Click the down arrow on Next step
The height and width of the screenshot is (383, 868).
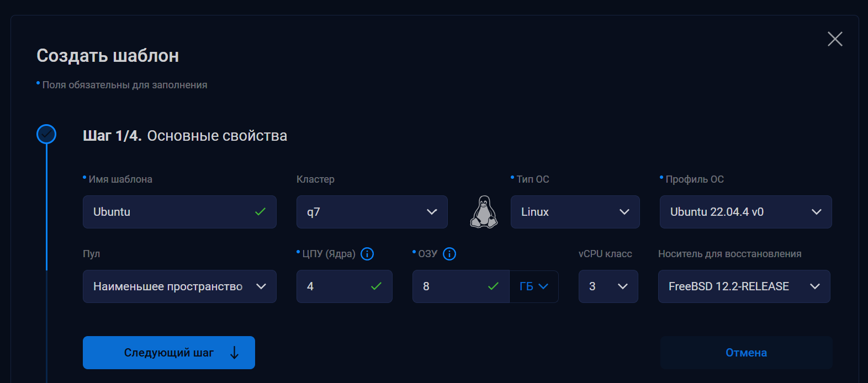[x=234, y=353]
